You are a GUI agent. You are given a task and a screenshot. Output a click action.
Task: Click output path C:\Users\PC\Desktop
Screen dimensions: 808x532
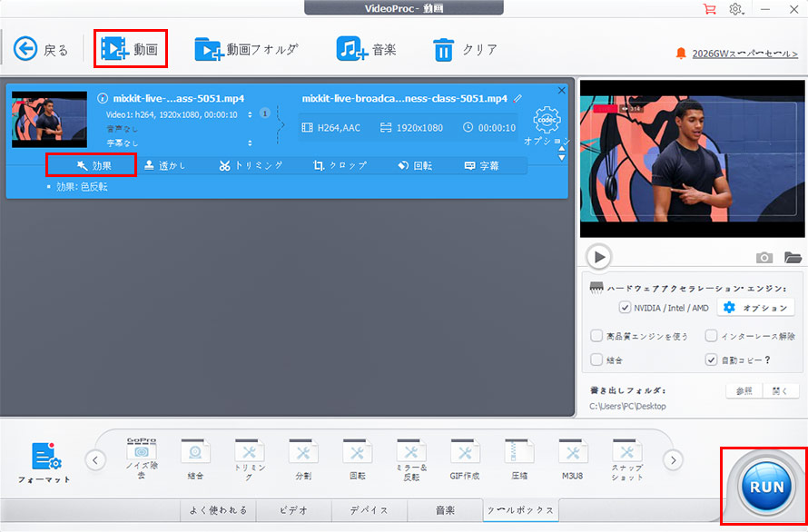(x=627, y=406)
